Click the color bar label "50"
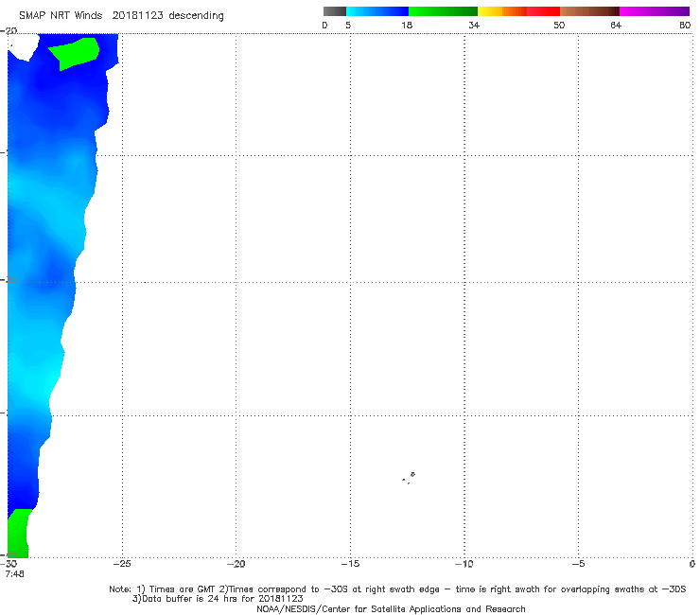 559,26
